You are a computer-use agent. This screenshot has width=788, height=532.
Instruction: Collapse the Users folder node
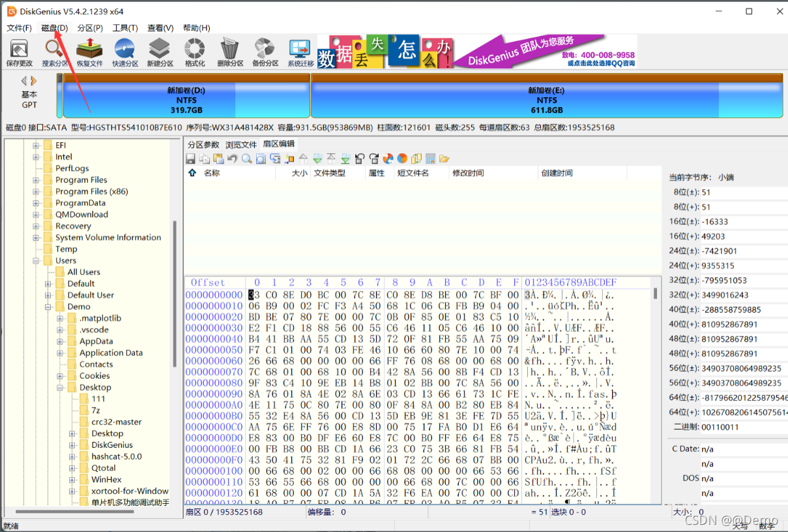click(36, 261)
